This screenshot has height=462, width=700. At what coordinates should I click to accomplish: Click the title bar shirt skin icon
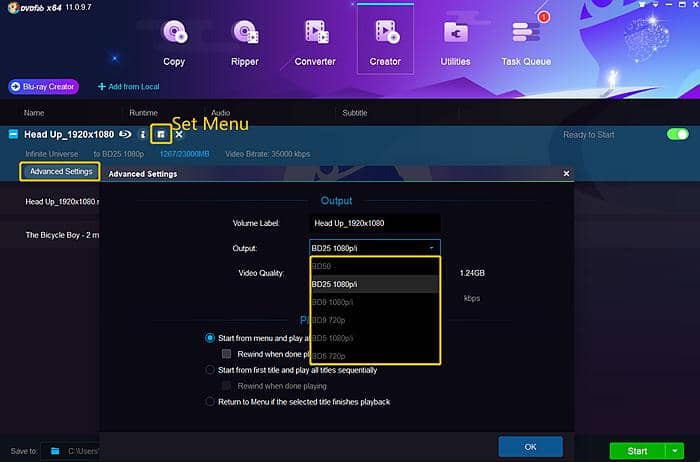[x=642, y=4]
